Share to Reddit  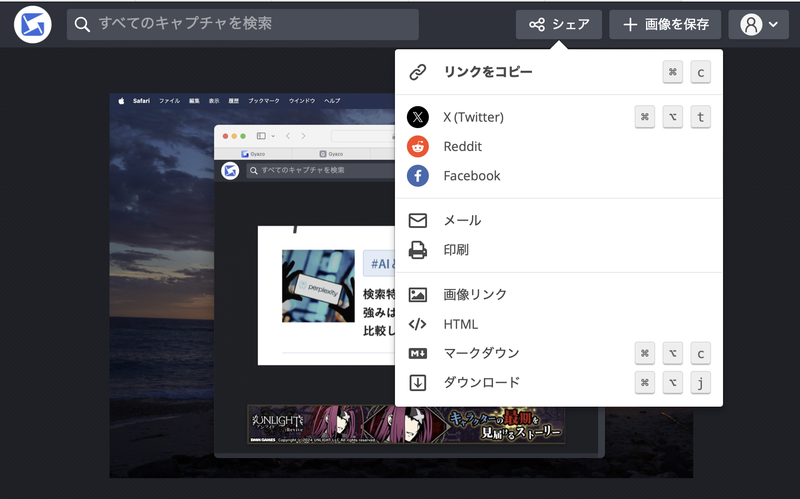point(559,146)
